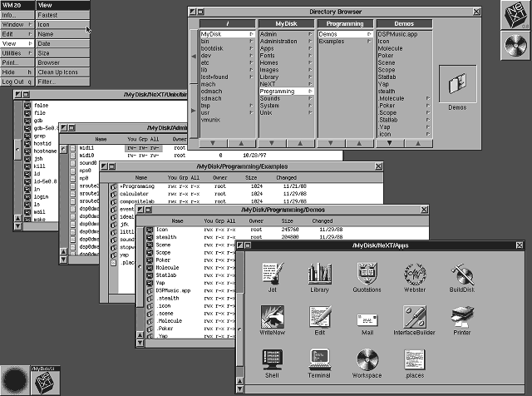532x396 pixels.
Task: Toggle the checkbox beside np0 row
Action: pyautogui.click(x=72, y=178)
